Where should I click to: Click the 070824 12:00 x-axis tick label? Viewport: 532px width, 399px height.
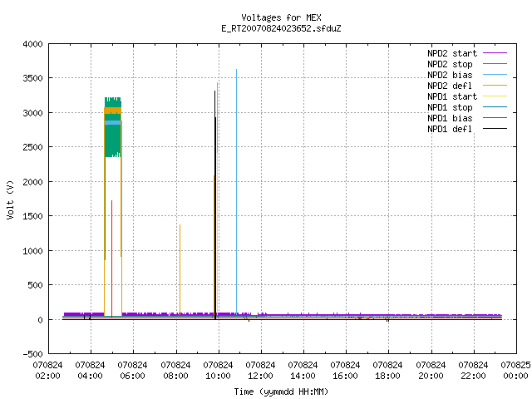tap(260, 371)
